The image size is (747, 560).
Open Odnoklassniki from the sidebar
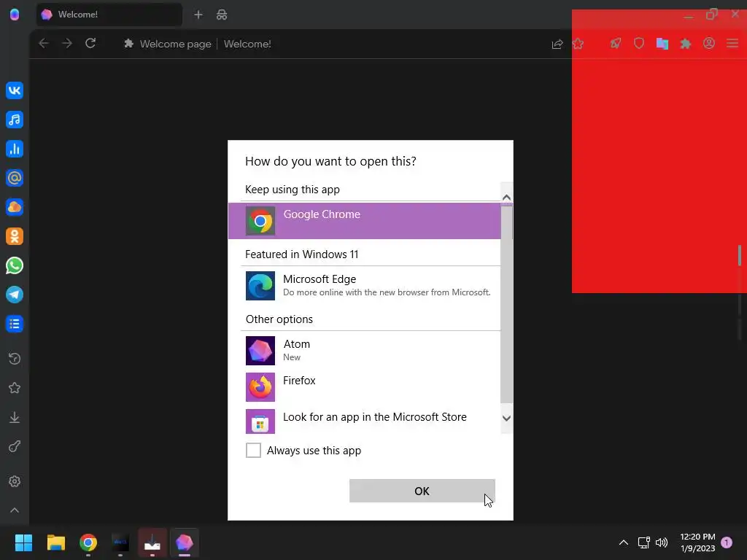click(15, 236)
